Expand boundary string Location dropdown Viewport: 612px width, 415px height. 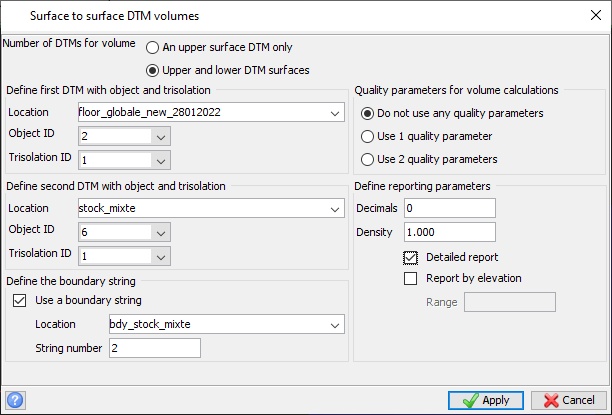click(x=334, y=325)
